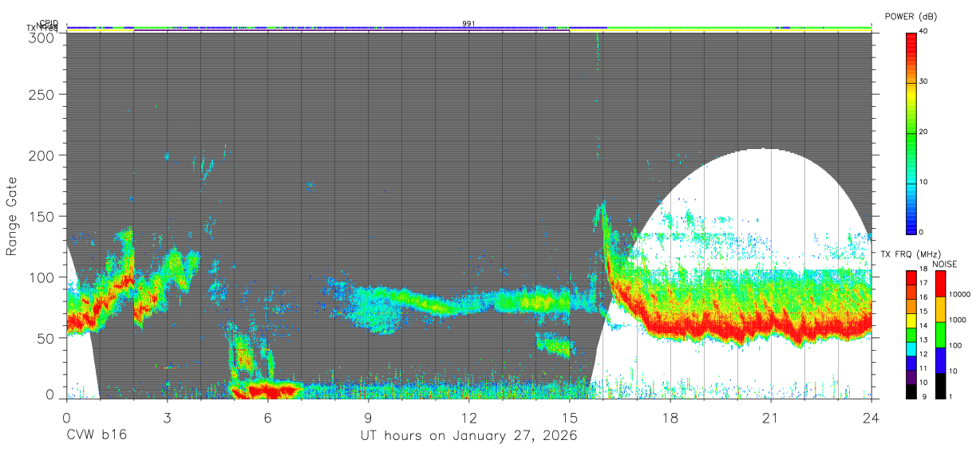Select the "Range Gate" y-axis title
Screen dimensions: 980x452
(12, 216)
